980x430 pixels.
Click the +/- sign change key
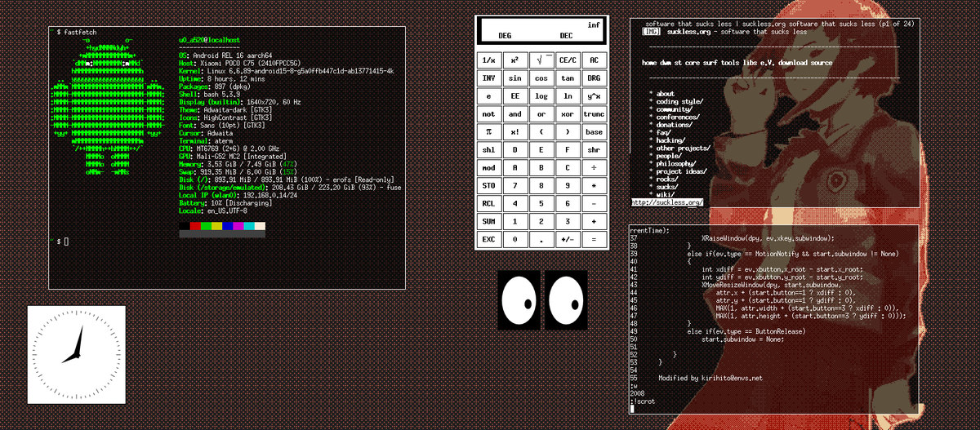[x=568, y=240]
